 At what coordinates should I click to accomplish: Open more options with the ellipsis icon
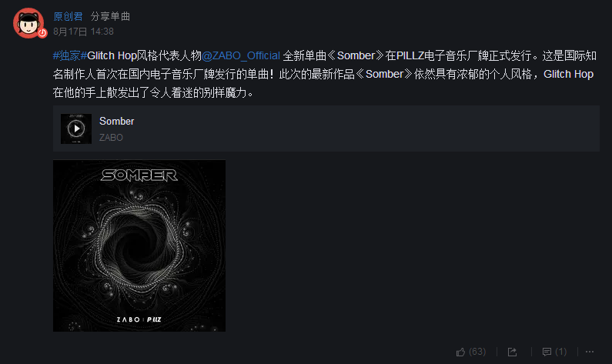coord(590,352)
